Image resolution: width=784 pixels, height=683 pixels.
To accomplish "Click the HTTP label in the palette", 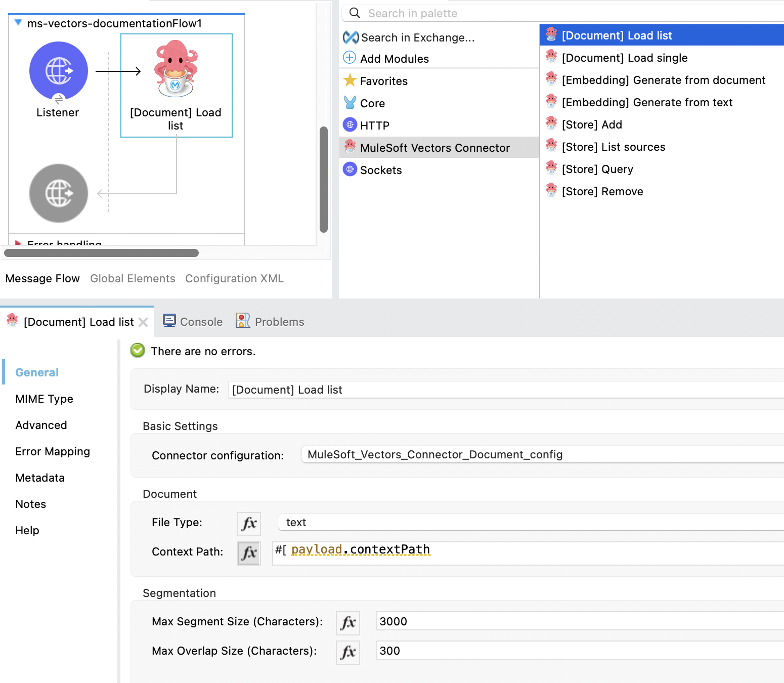I will (375, 125).
